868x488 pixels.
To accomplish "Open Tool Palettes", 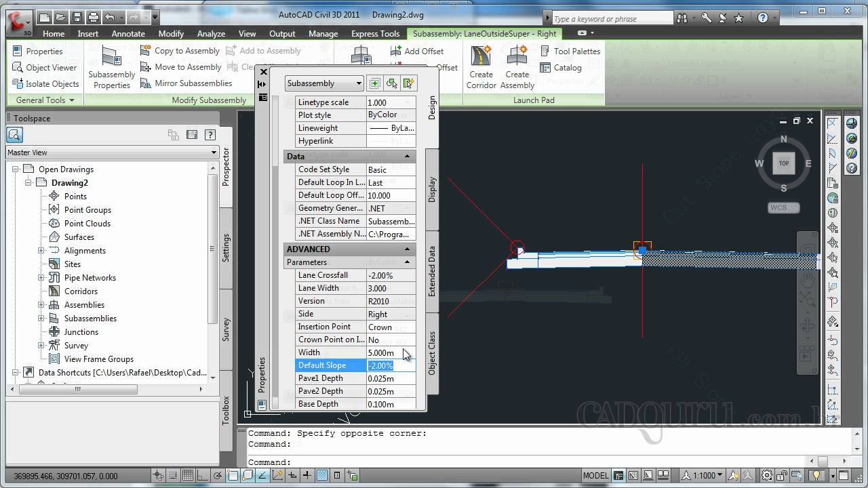I will pyautogui.click(x=570, y=51).
